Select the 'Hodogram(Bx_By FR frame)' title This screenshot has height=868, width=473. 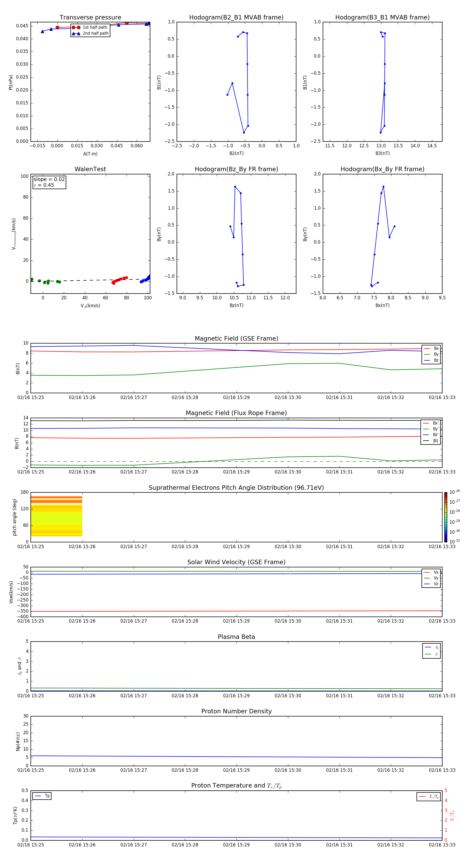382,169
